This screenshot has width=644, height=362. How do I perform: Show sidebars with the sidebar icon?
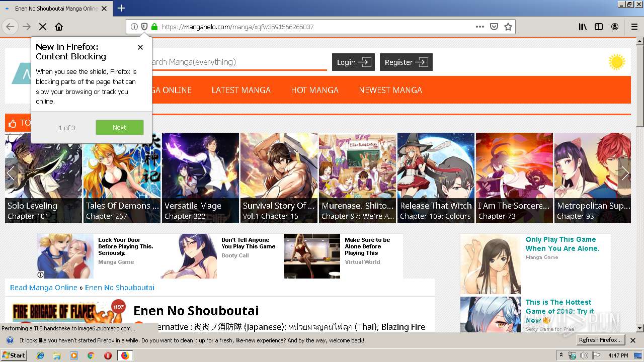pos(599,27)
